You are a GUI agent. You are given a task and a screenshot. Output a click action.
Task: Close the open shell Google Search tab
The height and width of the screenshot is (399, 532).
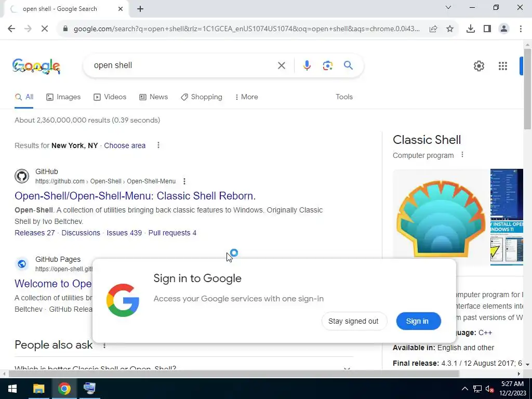click(x=121, y=9)
